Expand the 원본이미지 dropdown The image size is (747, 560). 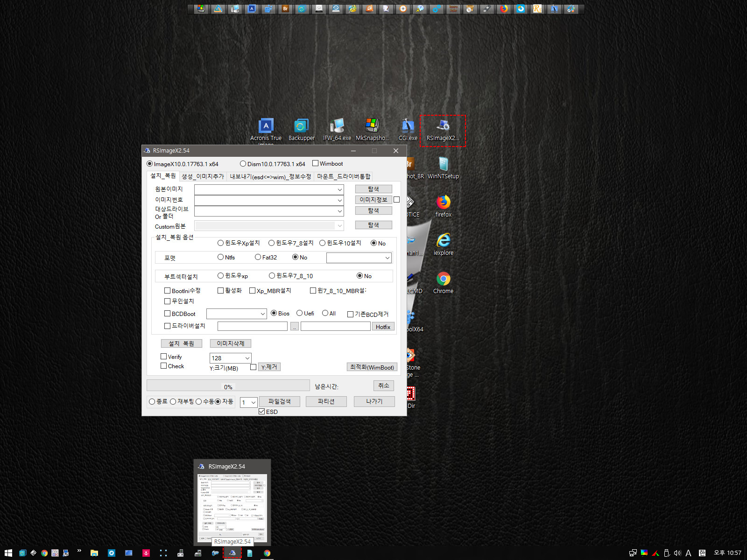point(339,189)
